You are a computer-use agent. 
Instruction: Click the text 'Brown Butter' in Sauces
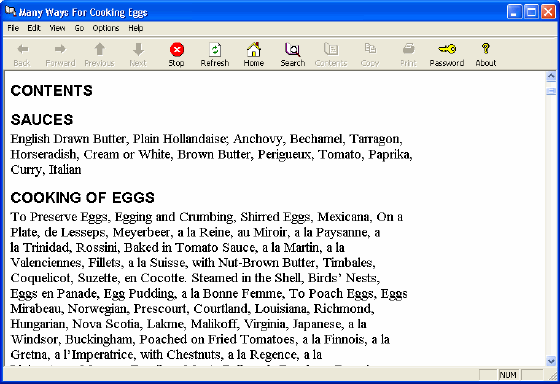tap(214, 154)
